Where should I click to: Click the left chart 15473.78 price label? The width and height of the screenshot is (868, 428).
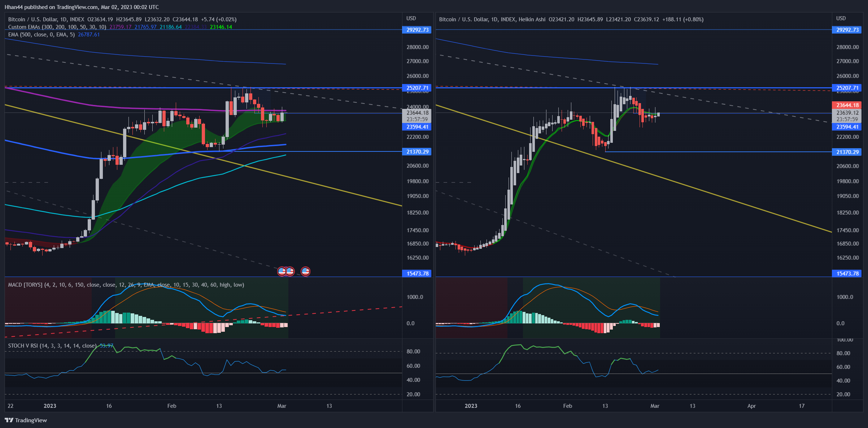click(417, 274)
